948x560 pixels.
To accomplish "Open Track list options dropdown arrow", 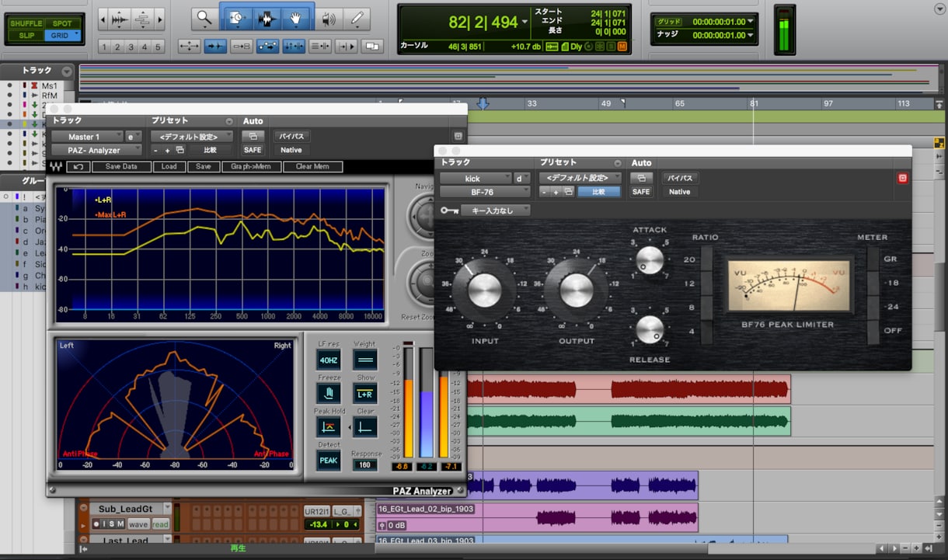I will pos(67,71).
